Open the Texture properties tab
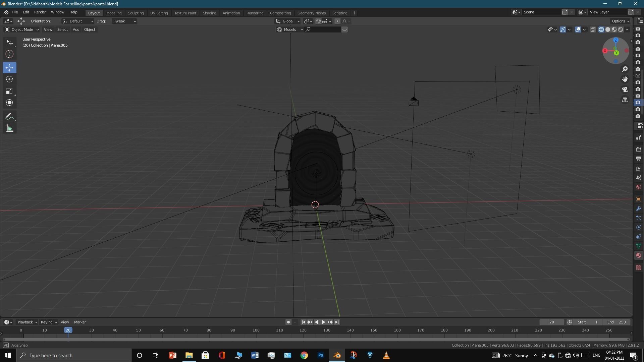The image size is (644, 362). 639,267
